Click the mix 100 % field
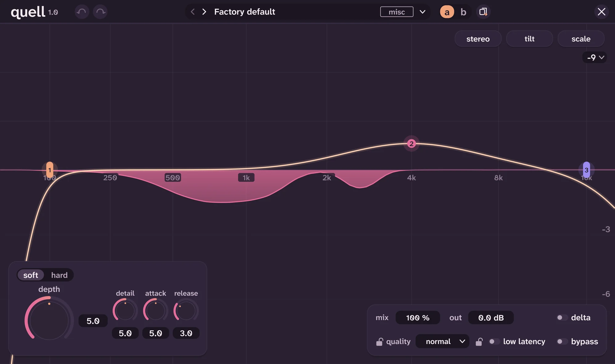The image size is (615, 364). [418, 318]
